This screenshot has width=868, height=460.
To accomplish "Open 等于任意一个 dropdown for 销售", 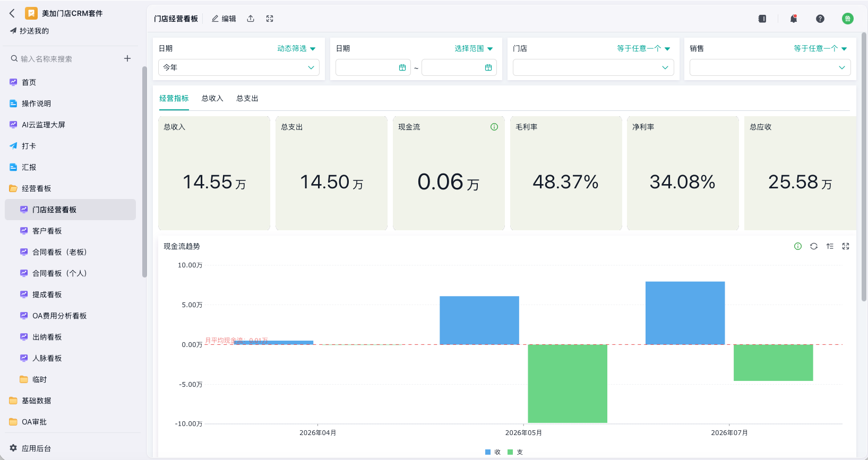I will click(x=820, y=48).
